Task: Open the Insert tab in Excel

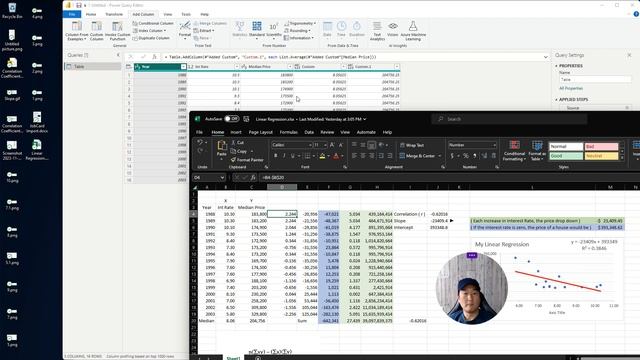Action: coord(236,132)
